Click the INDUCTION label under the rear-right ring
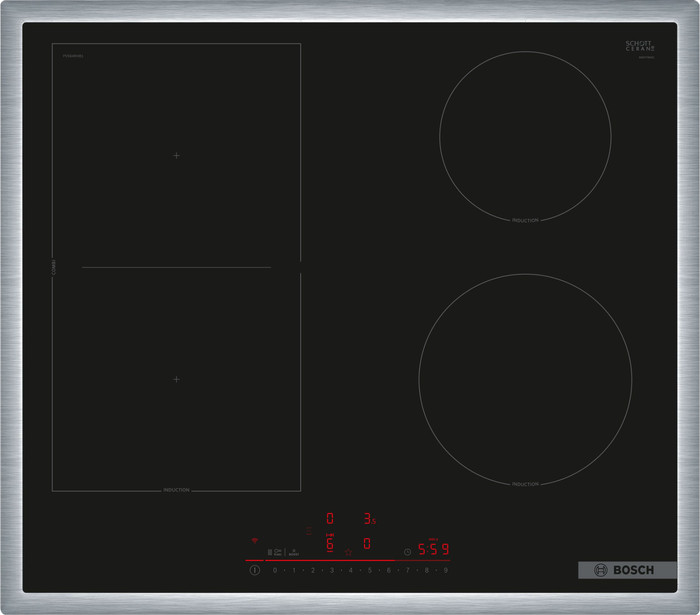 (x=525, y=220)
